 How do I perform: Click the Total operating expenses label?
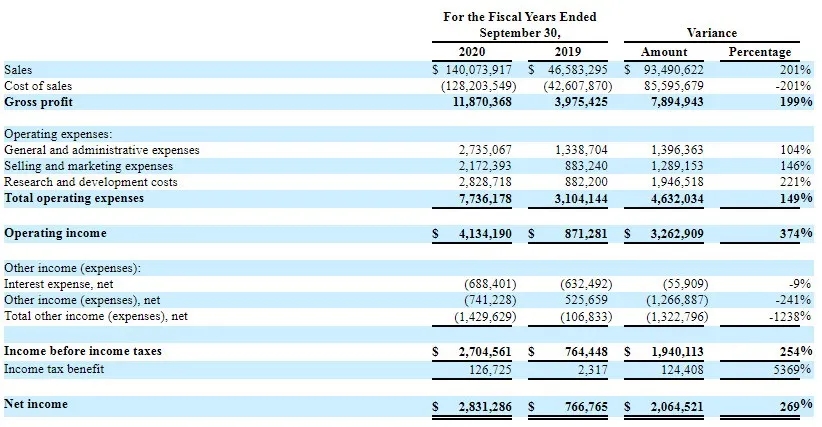click(x=74, y=198)
